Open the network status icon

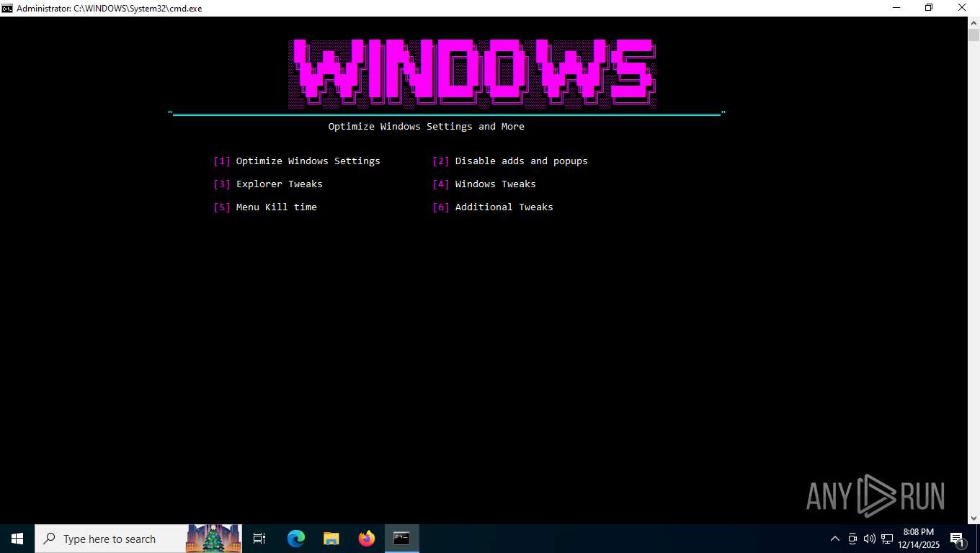coord(887,539)
